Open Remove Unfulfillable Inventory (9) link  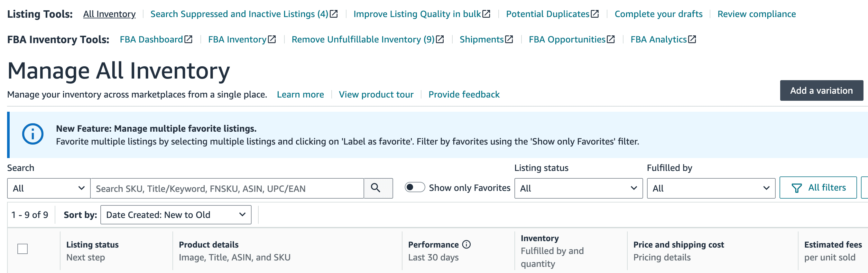pyautogui.click(x=368, y=39)
